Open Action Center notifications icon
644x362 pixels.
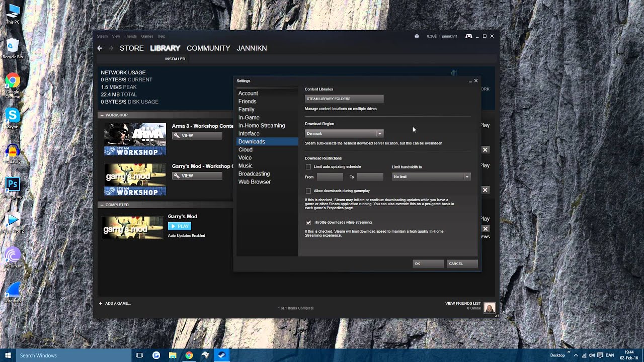pos(599,355)
